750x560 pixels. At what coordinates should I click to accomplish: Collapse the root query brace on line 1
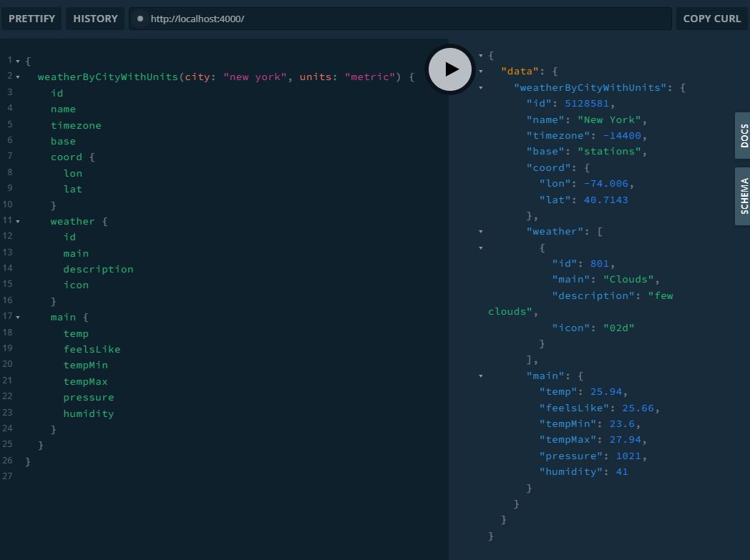(18, 62)
